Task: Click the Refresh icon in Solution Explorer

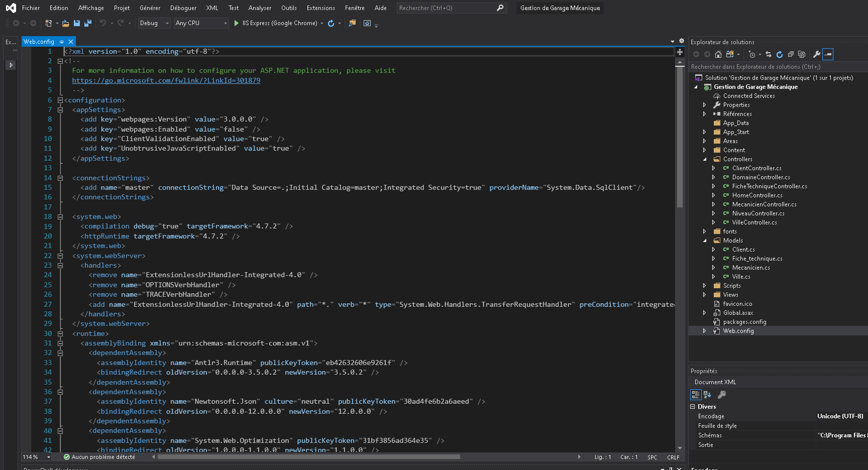Action: (x=779, y=55)
